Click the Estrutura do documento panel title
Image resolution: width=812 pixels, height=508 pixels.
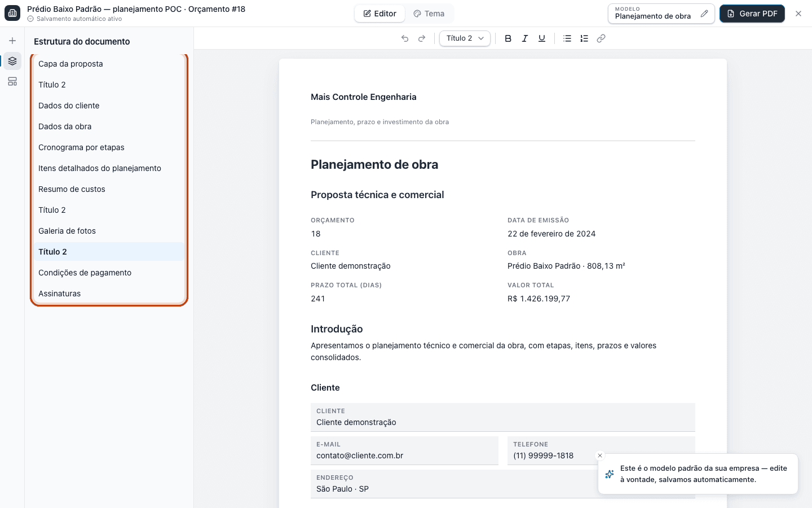82,41
